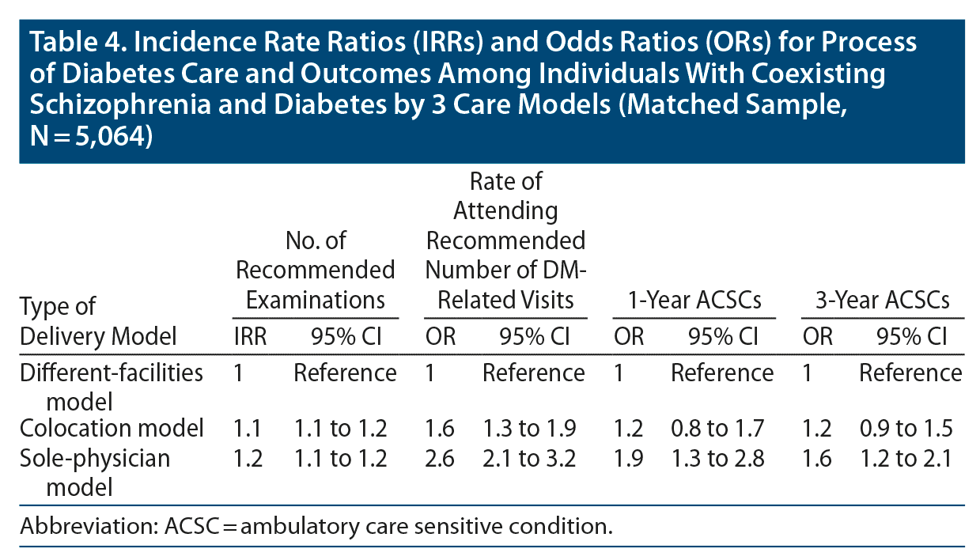This screenshot has height=560, width=980.
Task: Click the 'Type of Delivery Model' column header
Action: (96, 322)
